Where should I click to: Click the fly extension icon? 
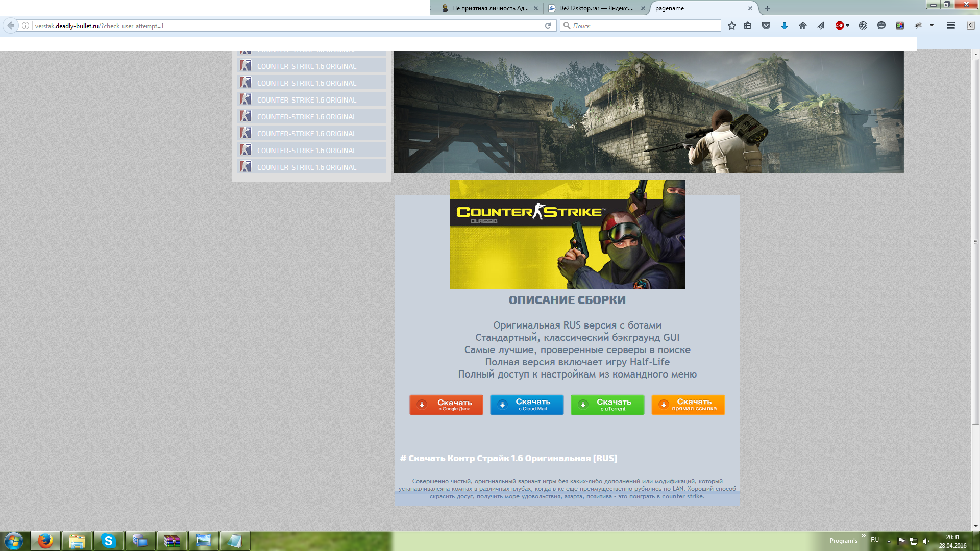(x=918, y=26)
